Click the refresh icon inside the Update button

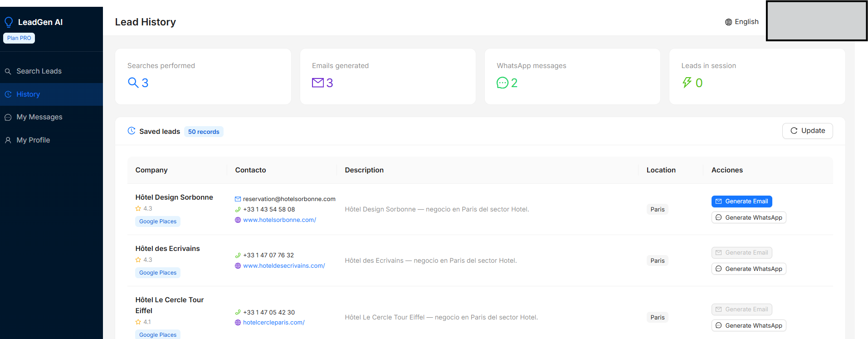pyautogui.click(x=794, y=131)
